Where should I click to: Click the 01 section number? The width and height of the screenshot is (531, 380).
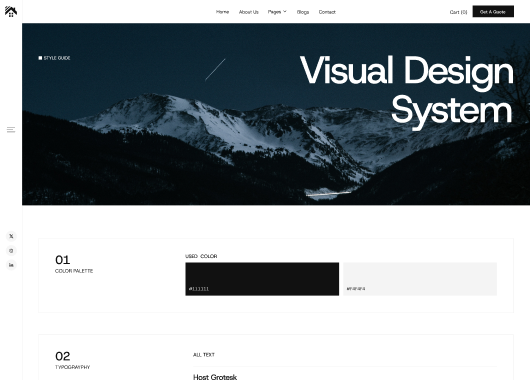tap(63, 260)
